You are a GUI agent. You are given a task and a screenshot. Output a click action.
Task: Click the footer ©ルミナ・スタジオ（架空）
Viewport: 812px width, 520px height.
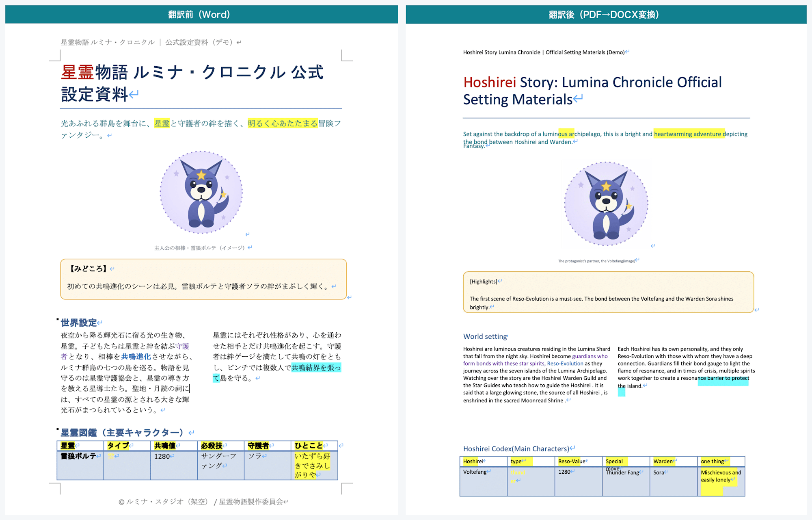(x=163, y=502)
